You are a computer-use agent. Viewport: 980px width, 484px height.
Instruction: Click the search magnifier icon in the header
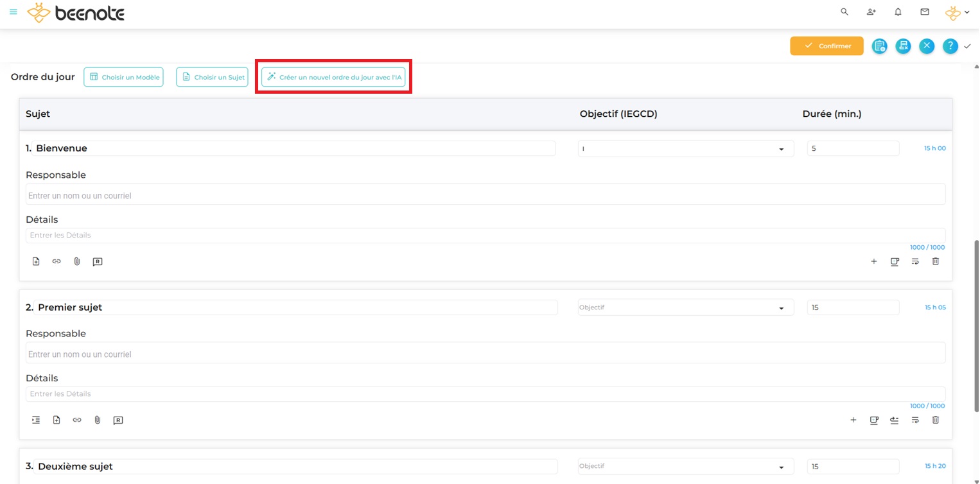click(844, 12)
